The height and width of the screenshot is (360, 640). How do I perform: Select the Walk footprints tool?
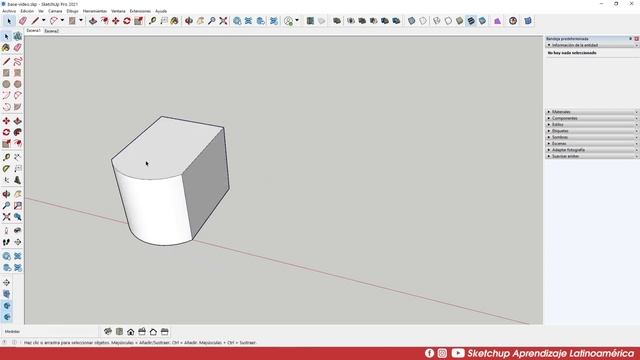(6, 242)
